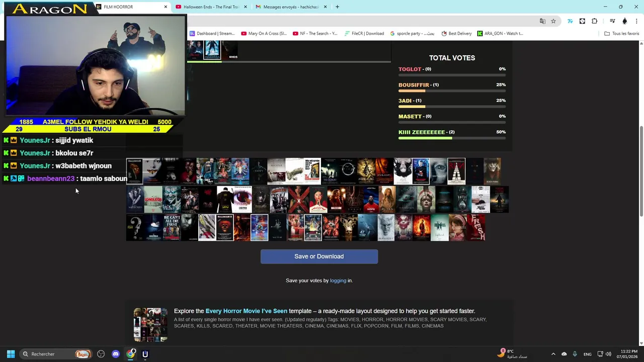Screen dimensions: 644x362
Task: Click the MASETT - (0) vote label
Action: click(x=415, y=116)
